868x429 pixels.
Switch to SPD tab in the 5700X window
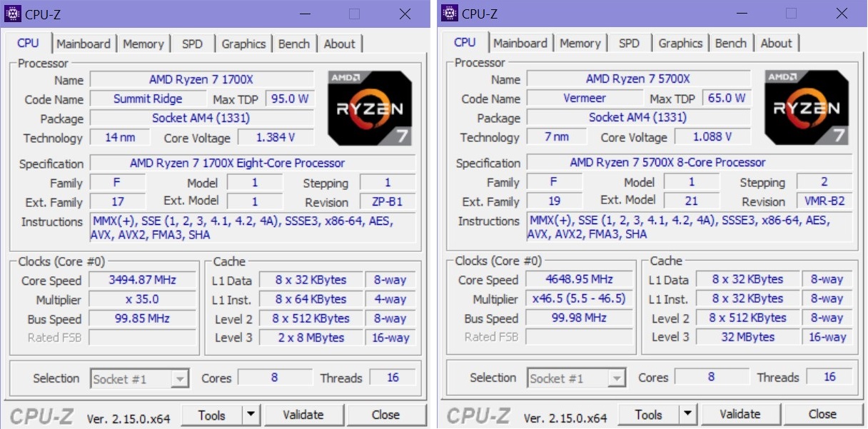(x=629, y=43)
